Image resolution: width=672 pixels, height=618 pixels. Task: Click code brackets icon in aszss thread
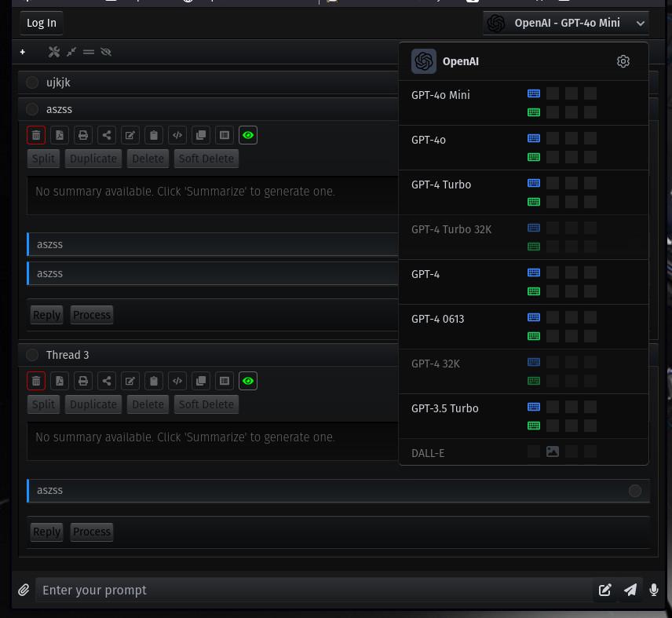[177, 135]
